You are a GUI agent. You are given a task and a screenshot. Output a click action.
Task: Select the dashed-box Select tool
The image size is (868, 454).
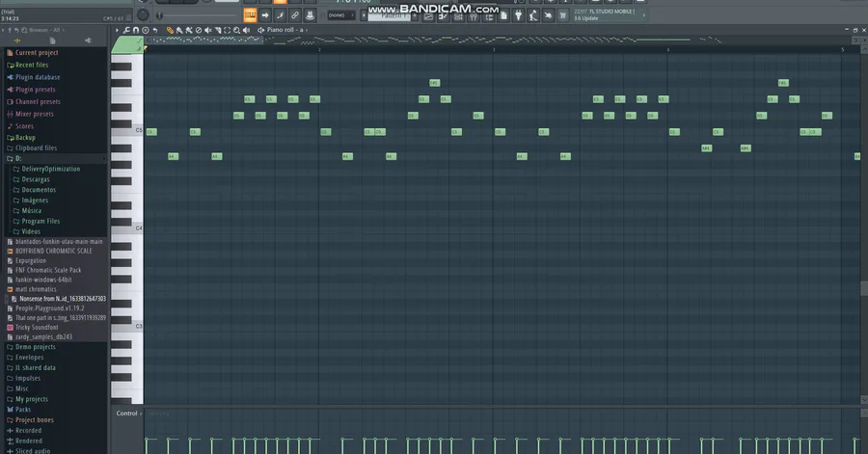tap(227, 30)
